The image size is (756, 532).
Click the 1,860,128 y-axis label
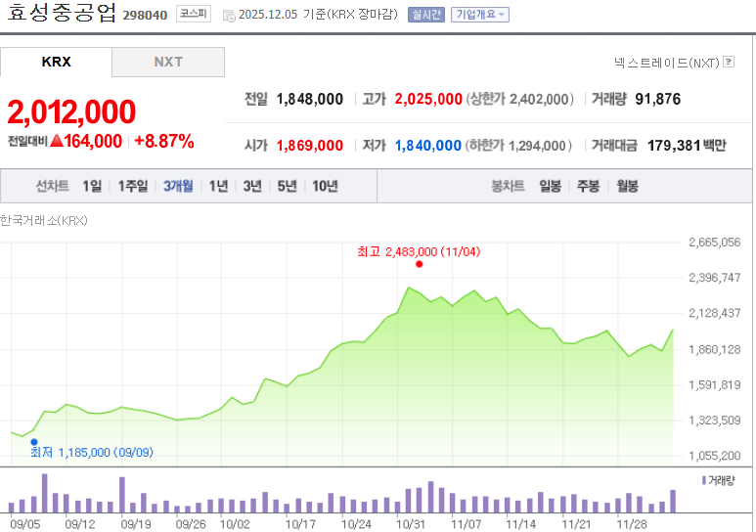pos(714,350)
